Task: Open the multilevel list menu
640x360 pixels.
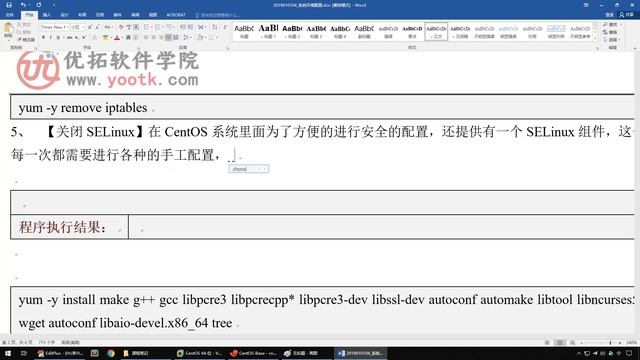Action: (x=170, y=27)
